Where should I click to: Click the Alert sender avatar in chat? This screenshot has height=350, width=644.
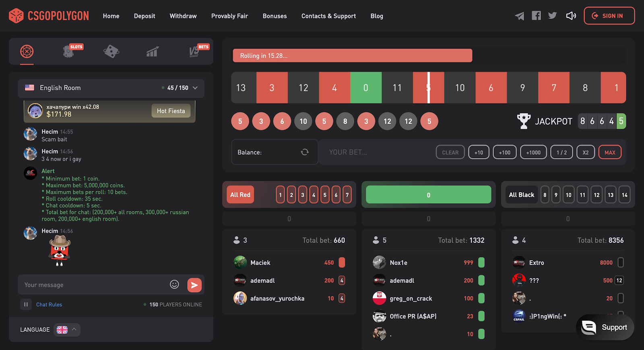30,173
